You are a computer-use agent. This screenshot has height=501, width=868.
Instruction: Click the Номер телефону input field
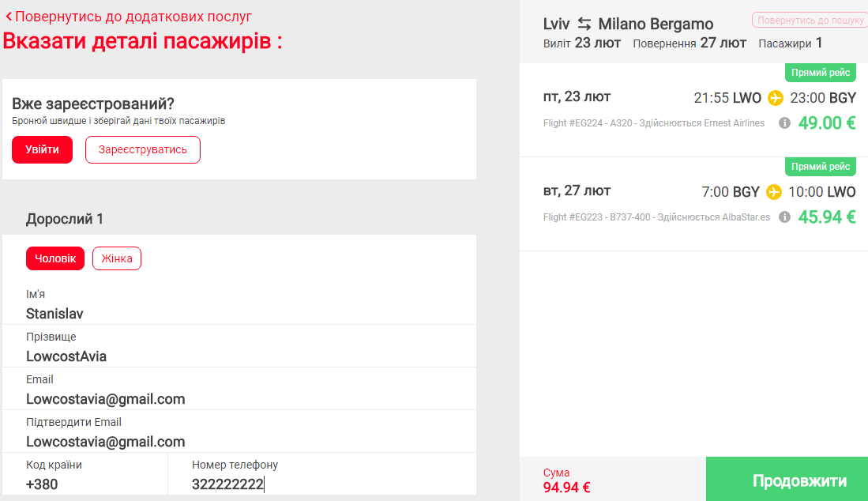pos(322,474)
